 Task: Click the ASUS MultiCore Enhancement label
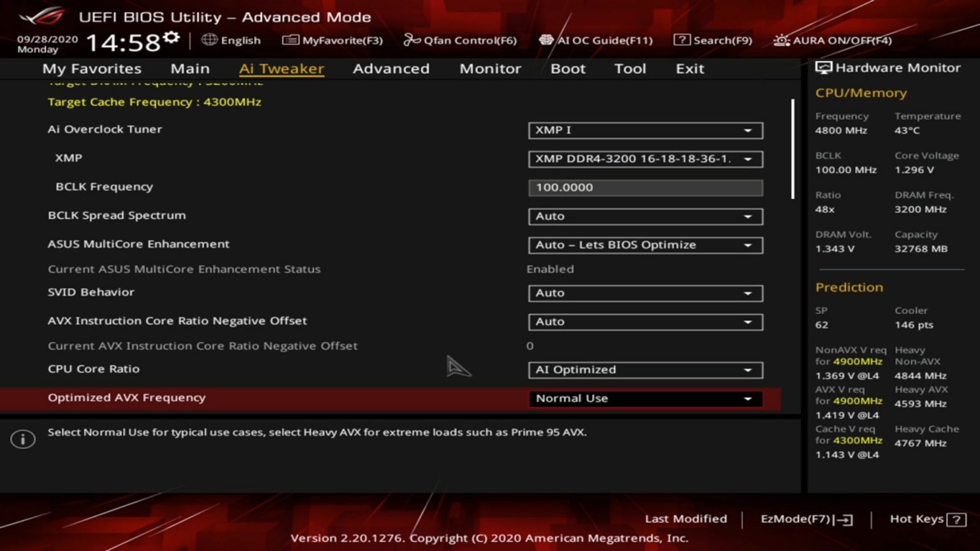(x=138, y=244)
